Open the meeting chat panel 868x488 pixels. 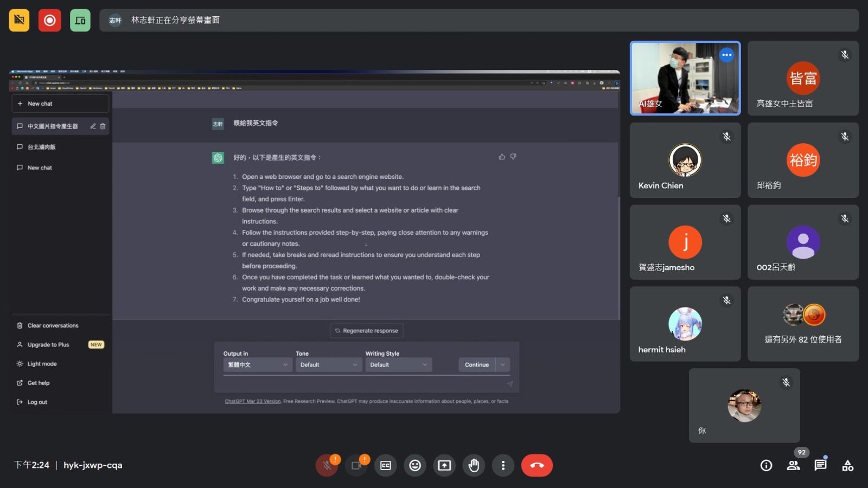click(820, 465)
